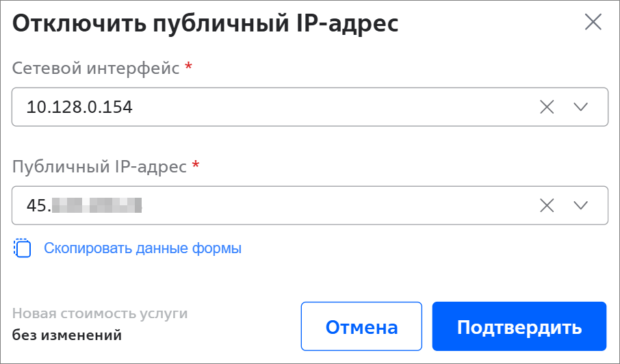Viewport: 620px width, 364px height.
Task: Follow the Скопировать данные формы link
Action: click(x=142, y=248)
